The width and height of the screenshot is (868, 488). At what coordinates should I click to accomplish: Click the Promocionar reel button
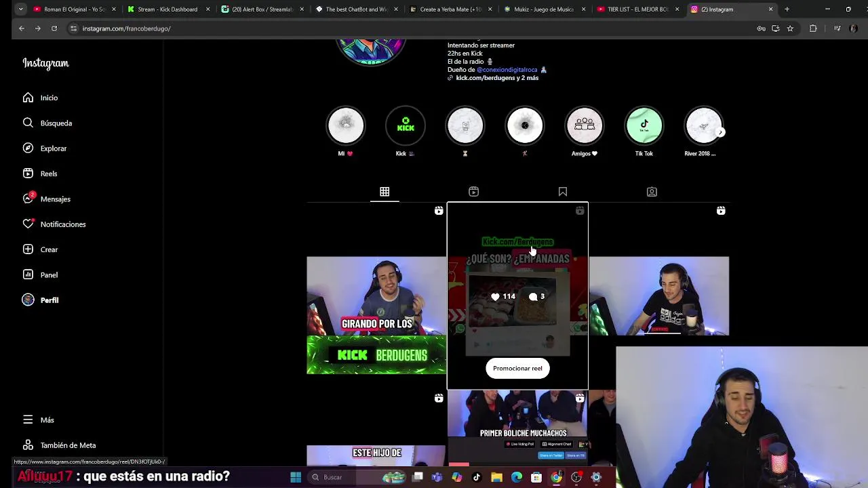[x=517, y=368]
